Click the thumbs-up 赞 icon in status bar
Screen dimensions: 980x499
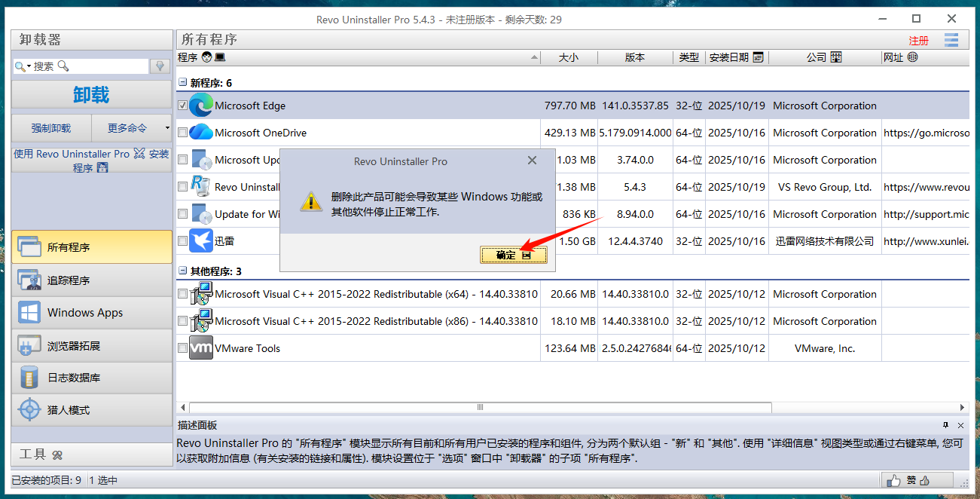[894, 480]
